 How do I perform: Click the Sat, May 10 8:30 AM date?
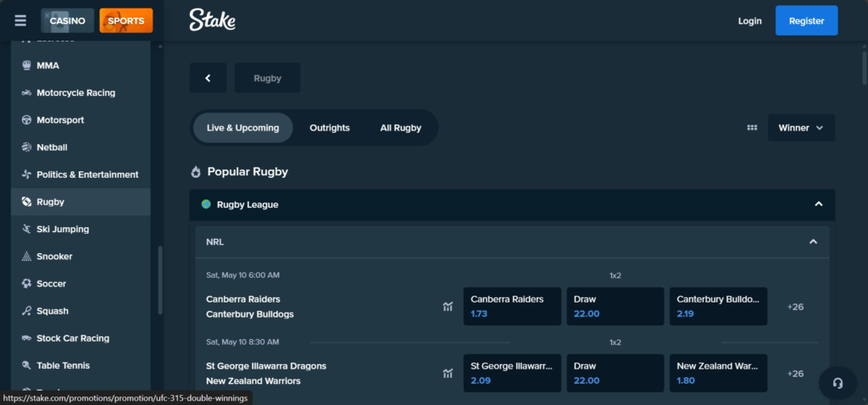pyautogui.click(x=243, y=342)
